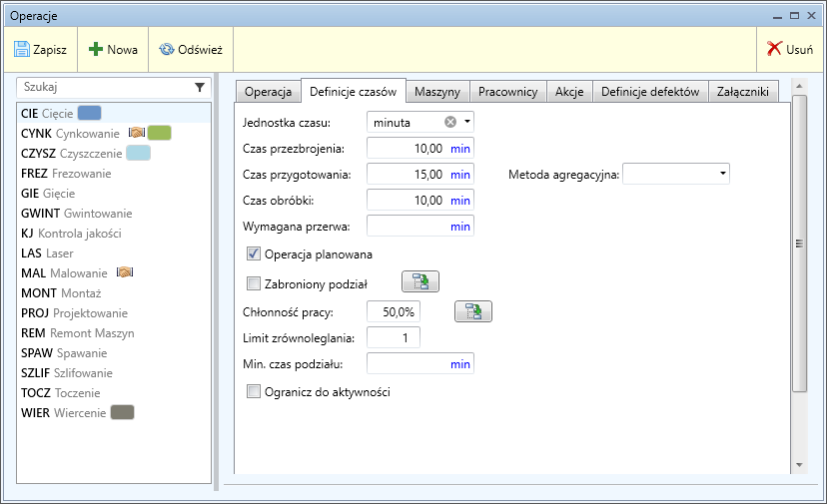Image resolution: width=827 pixels, height=504 pixels.
Task: Enable Zabroniony podział checkbox
Action: [254, 283]
